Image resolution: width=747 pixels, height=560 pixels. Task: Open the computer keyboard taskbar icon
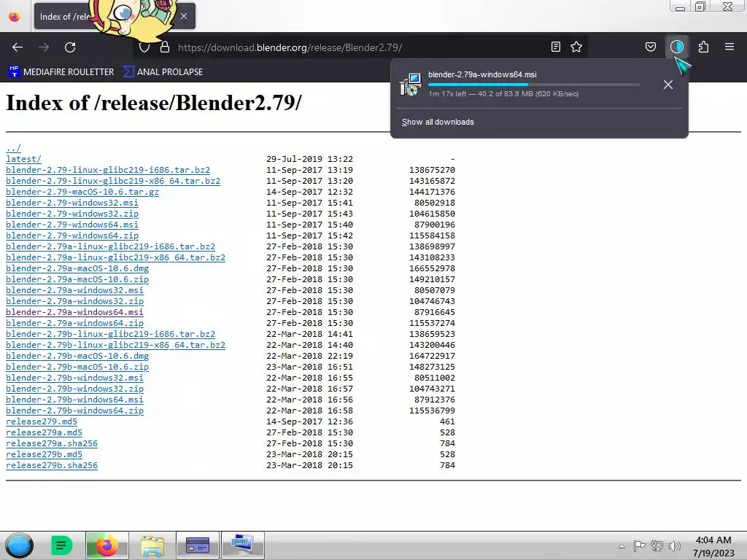243,545
